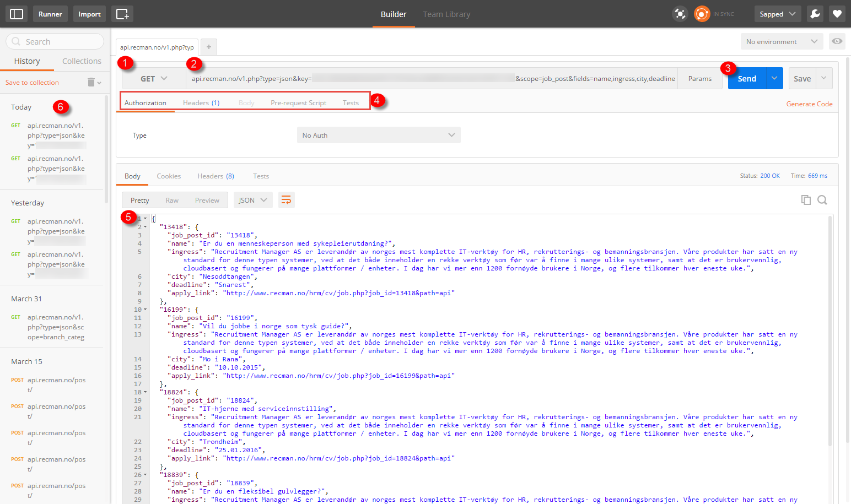Open the request Headers (1) tab

pyautogui.click(x=201, y=103)
